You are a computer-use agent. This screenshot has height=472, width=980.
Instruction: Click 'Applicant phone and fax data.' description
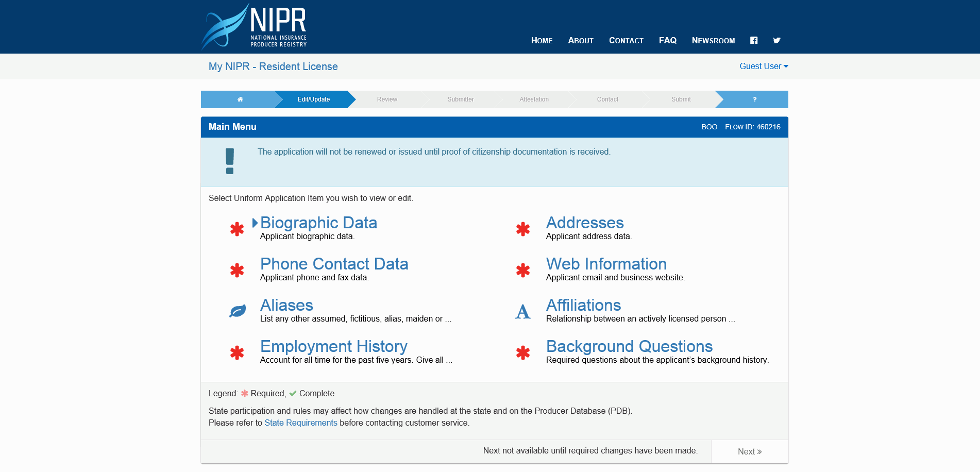(314, 278)
